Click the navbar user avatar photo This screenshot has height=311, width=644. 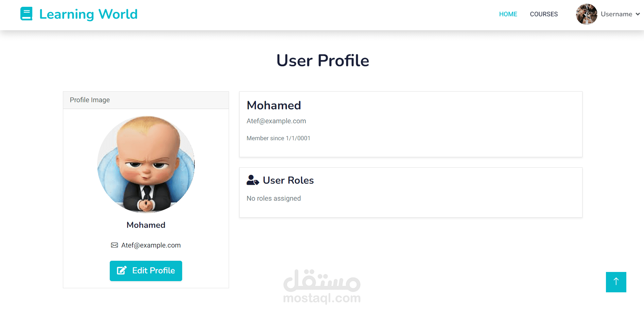(x=587, y=14)
